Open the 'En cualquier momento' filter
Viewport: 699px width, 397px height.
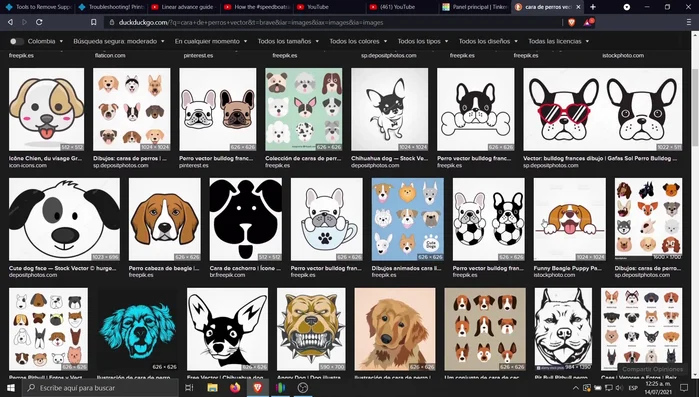[x=211, y=41]
